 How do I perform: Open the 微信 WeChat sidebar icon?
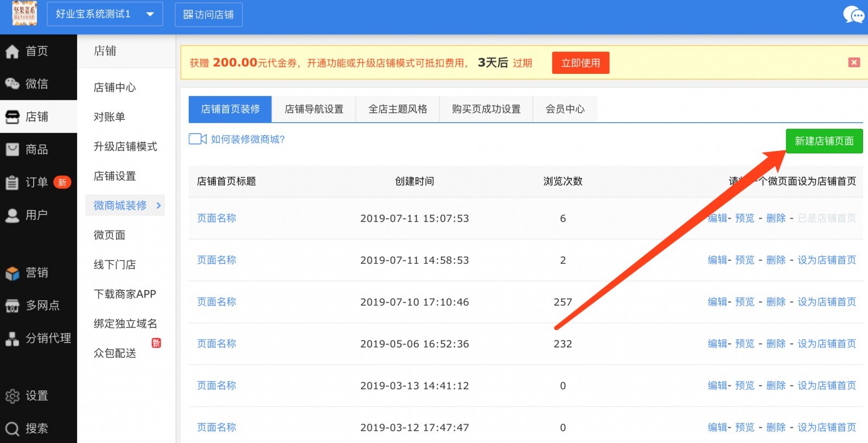click(12, 84)
